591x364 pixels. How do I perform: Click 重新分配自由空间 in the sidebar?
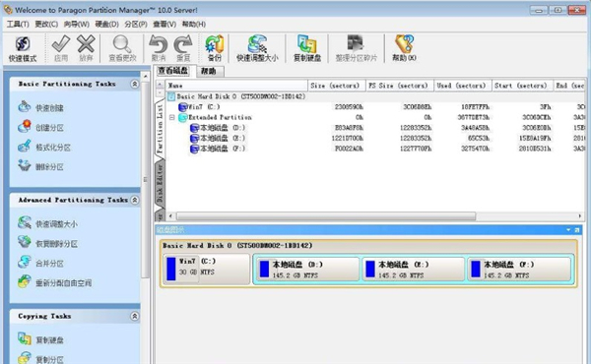(54, 282)
